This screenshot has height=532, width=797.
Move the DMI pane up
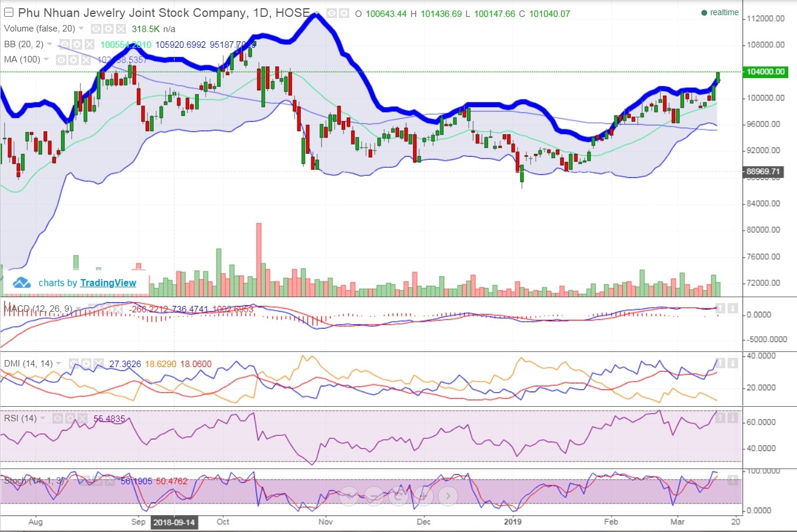[x=720, y=363]
